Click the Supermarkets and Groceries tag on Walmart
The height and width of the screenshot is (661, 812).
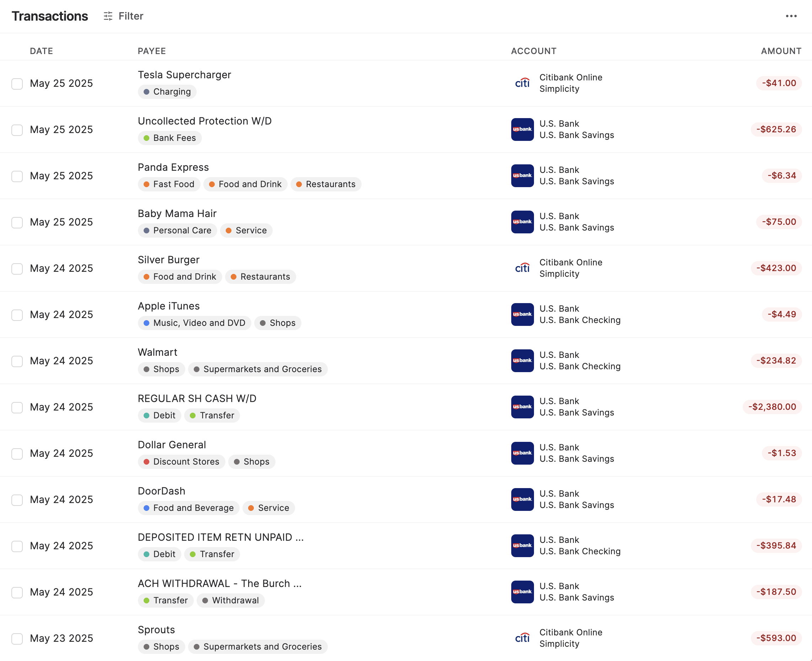point(258,369)
